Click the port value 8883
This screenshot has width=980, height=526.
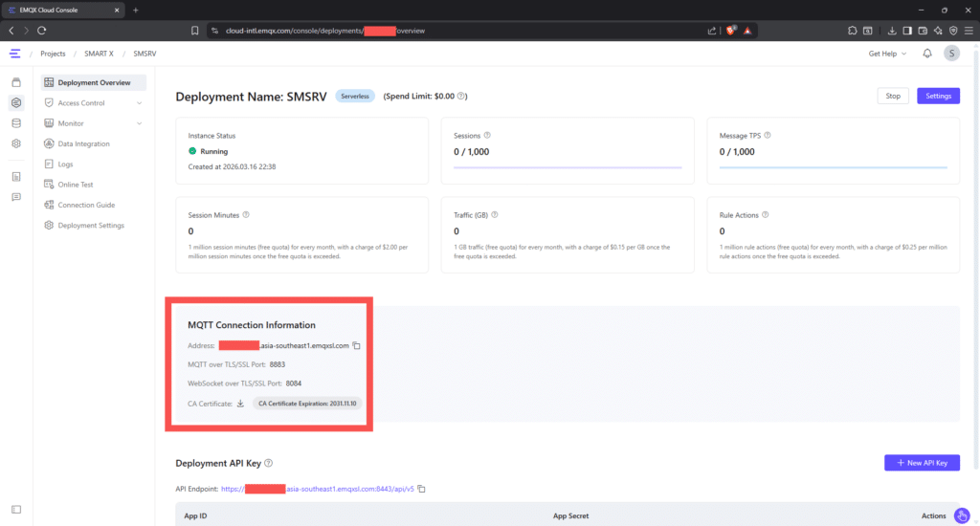coord(278,364)
